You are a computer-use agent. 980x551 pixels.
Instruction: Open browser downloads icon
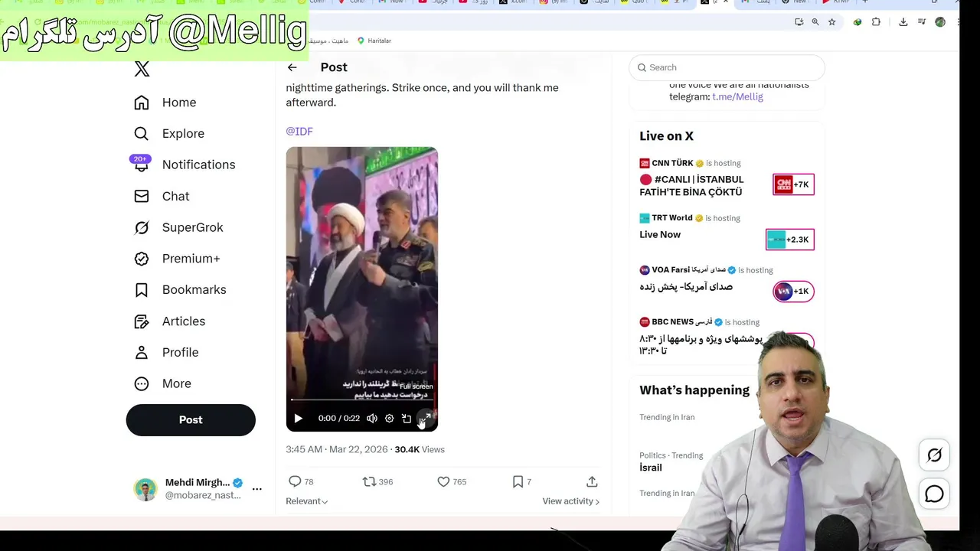point(903,22)
